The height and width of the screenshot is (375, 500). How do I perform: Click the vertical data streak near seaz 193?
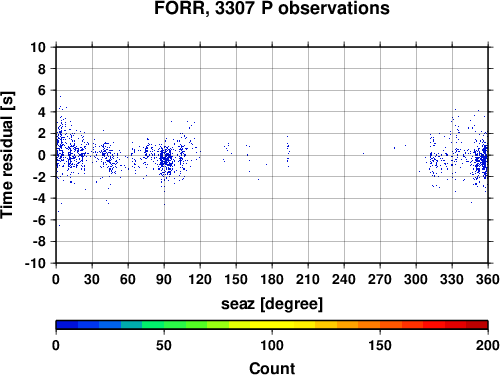288,152
